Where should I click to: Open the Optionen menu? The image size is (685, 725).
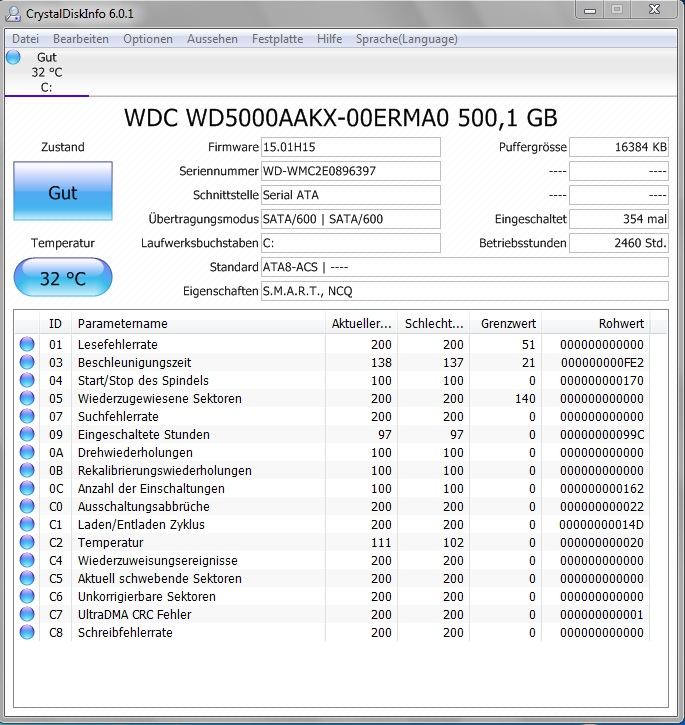tap(148, 39)
